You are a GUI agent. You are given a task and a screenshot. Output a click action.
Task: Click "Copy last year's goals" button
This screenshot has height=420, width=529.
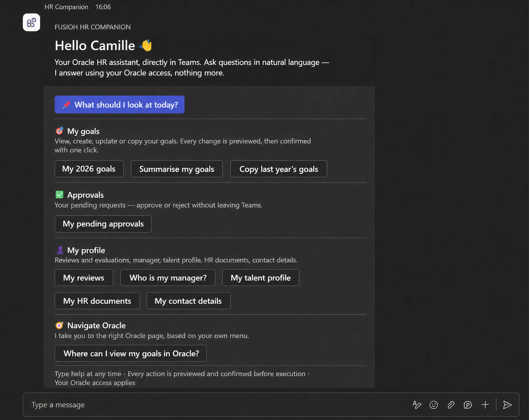click(279, 169)
